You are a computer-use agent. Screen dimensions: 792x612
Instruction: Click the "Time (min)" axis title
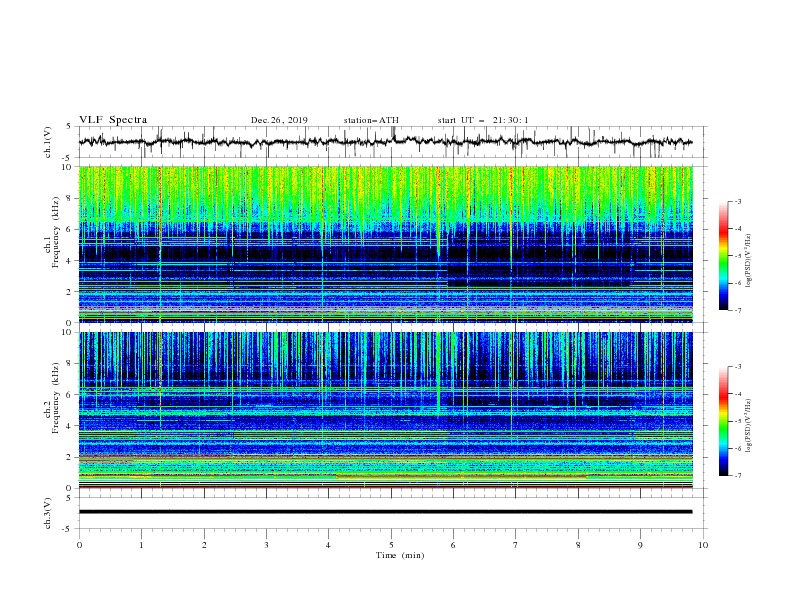[x=400, y=555]
